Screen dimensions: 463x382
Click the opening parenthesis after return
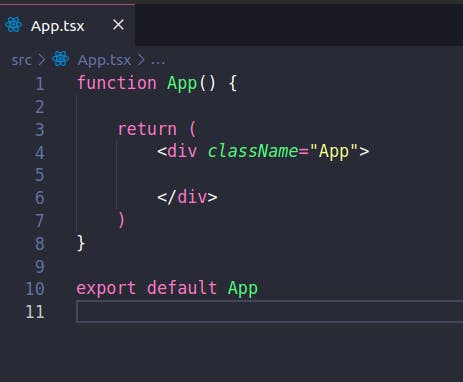(x=193, y=129)
